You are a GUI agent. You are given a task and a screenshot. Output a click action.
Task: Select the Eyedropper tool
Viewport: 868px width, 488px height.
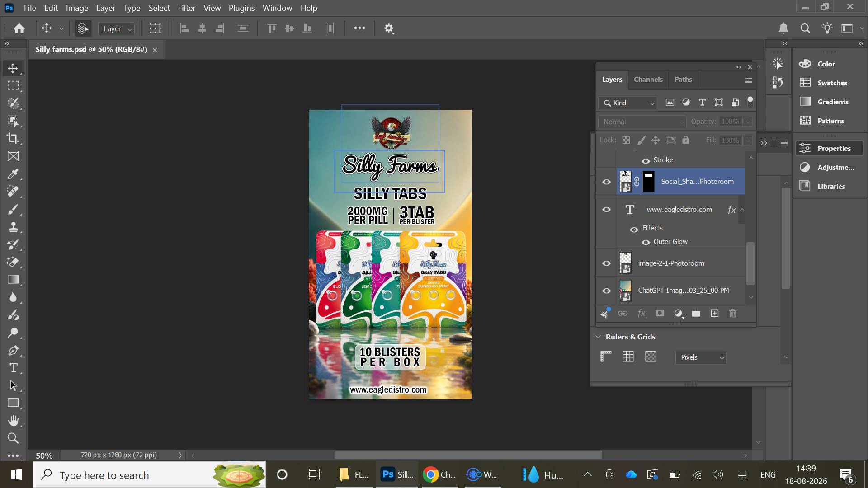pos(13,174)
